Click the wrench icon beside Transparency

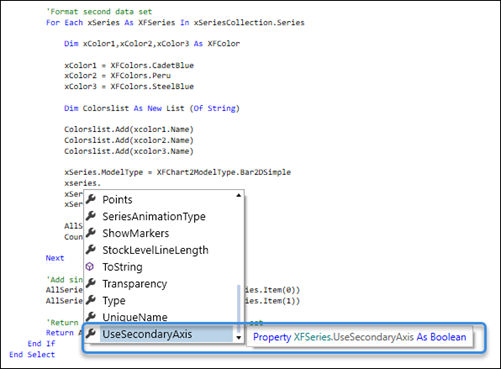pos(91,283)
